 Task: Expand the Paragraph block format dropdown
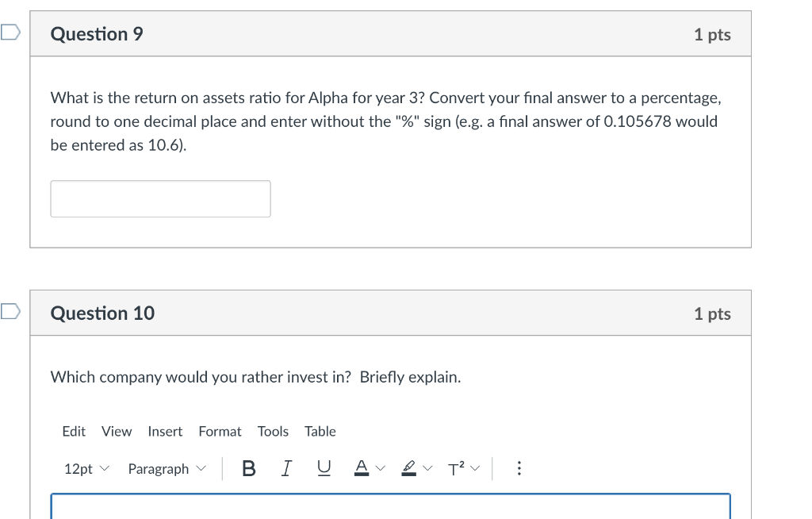[x=167, y=469]
